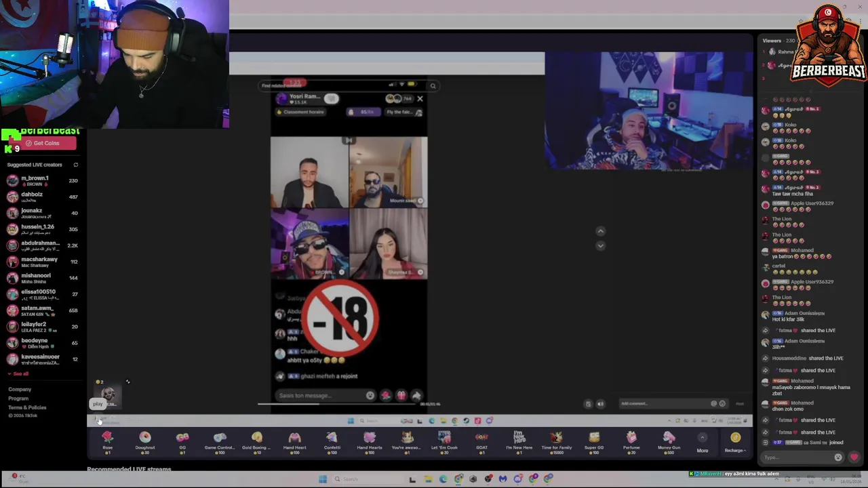Send the You're awesome gift
Viewport: 868px width, 488px height.
407,442
